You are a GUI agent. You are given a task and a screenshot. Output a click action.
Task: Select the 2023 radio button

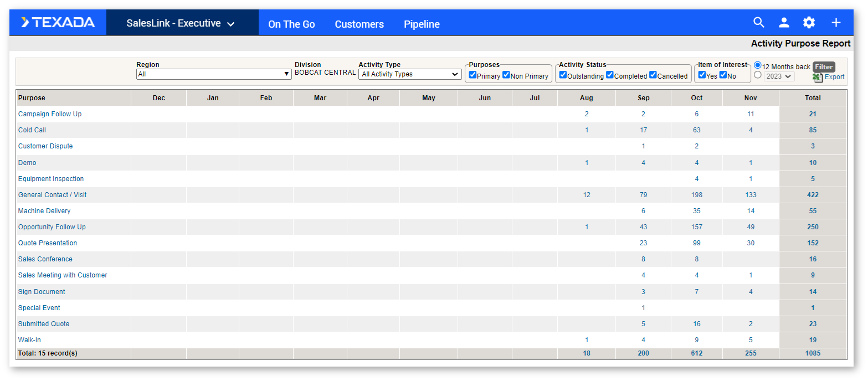tap(757, 76)
